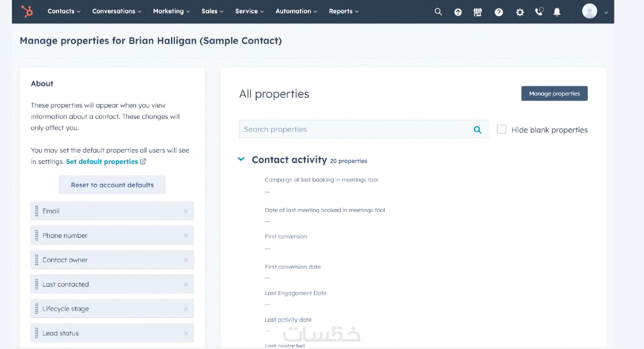Follow the Set default properties link
The height and width of the screenshot is (349, 644).
pos(102,161)
